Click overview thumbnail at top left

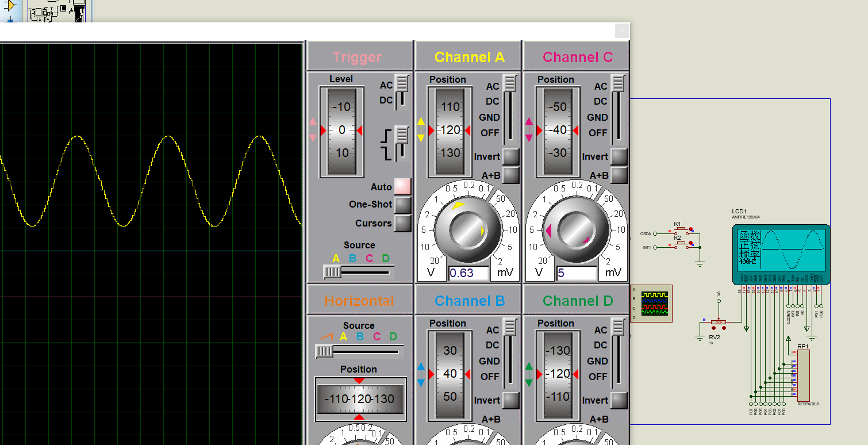[57, 11]
